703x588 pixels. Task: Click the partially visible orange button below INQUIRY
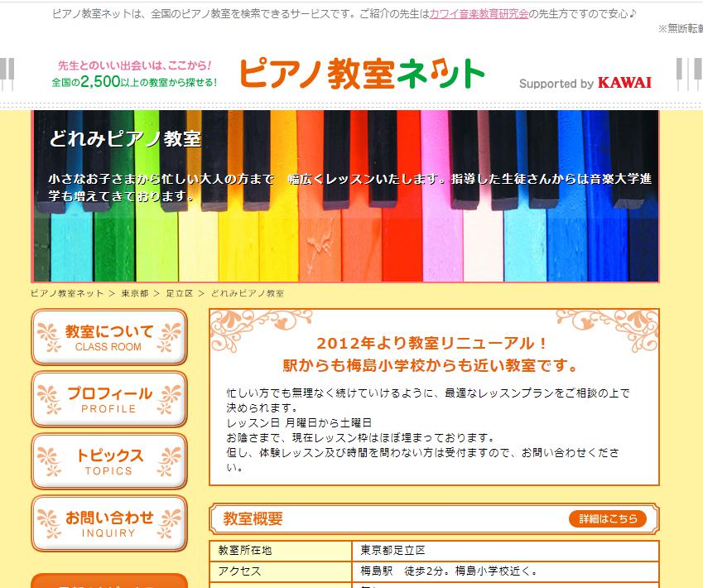pos(108,581)
